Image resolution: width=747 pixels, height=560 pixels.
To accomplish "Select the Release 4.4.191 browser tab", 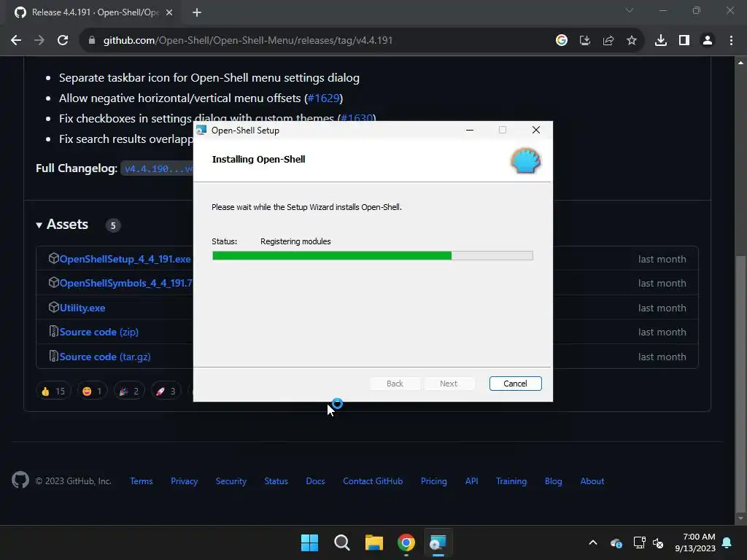I will [94, 12].
